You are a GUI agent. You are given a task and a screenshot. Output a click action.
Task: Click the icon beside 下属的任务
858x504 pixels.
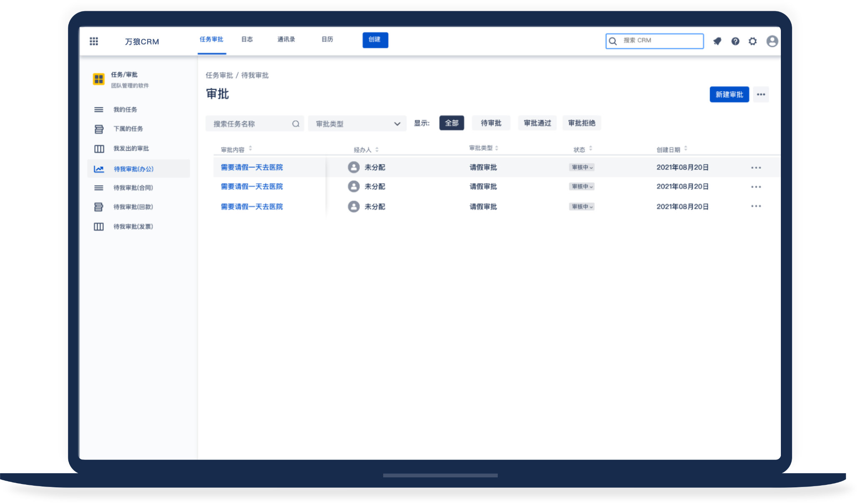[99, 129]
